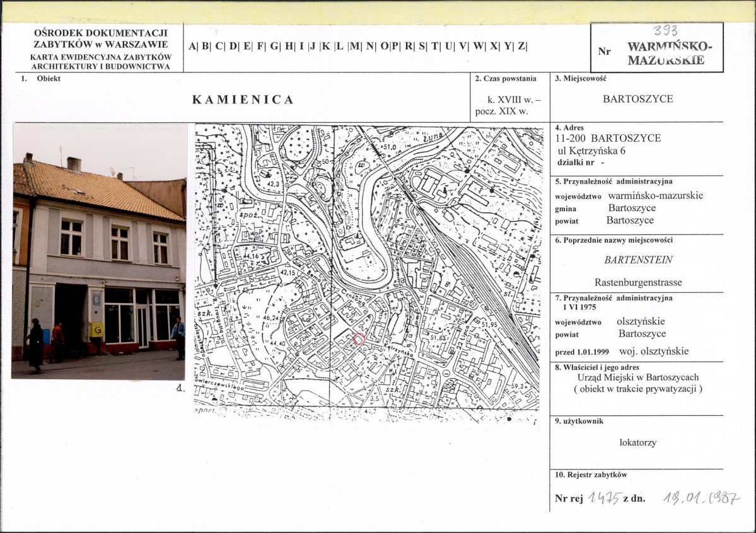
Task: Select województwo value "warmińsko-mazurskie"
Action: pyautogui.click(x=655, y=195)
